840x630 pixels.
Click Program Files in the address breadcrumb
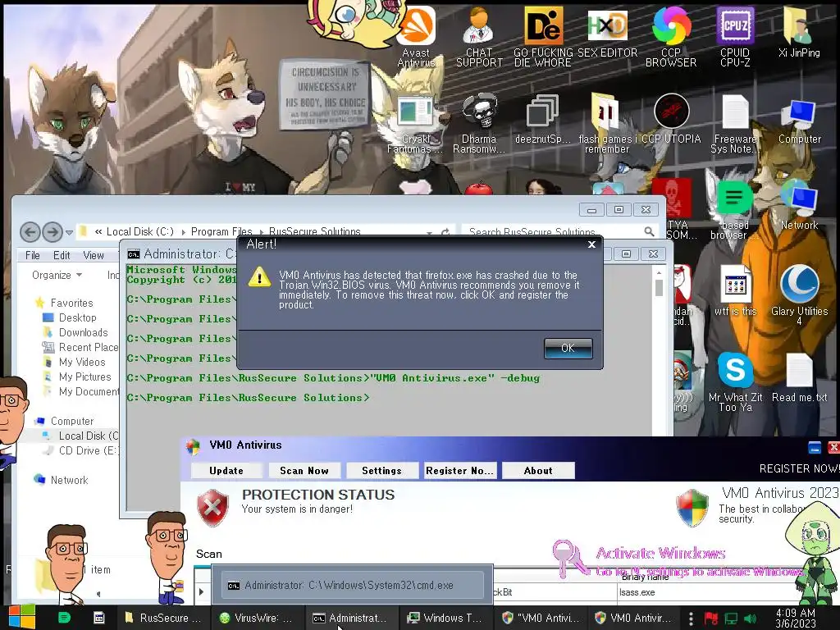(221, 232)
